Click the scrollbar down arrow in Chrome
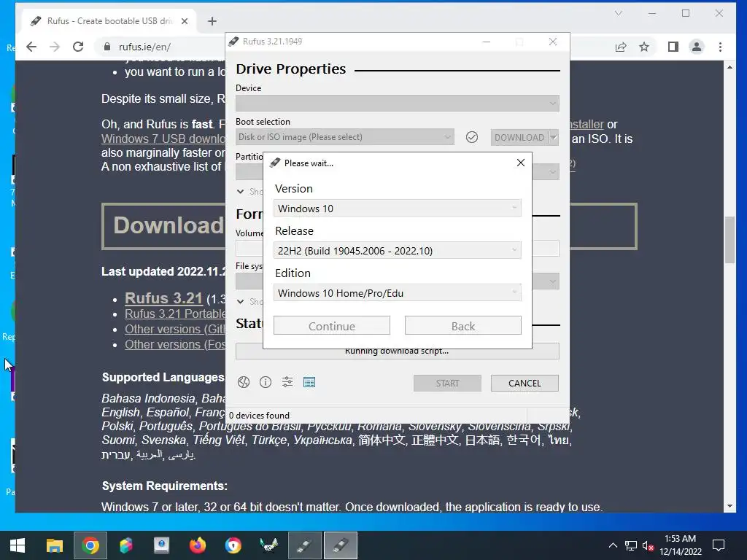This screenshot has height=560, width=747. tap(729, 506)
